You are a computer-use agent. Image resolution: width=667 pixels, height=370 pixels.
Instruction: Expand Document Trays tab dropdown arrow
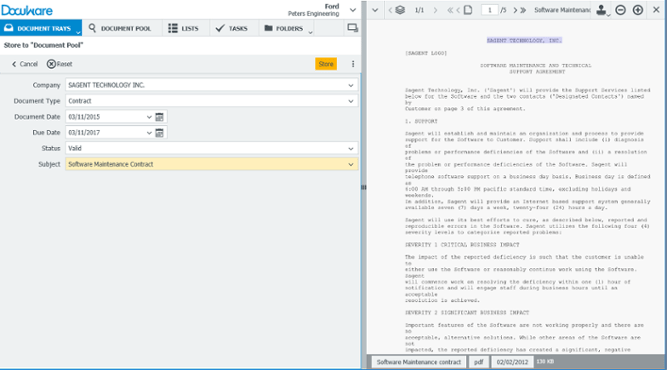coord(78,32)
